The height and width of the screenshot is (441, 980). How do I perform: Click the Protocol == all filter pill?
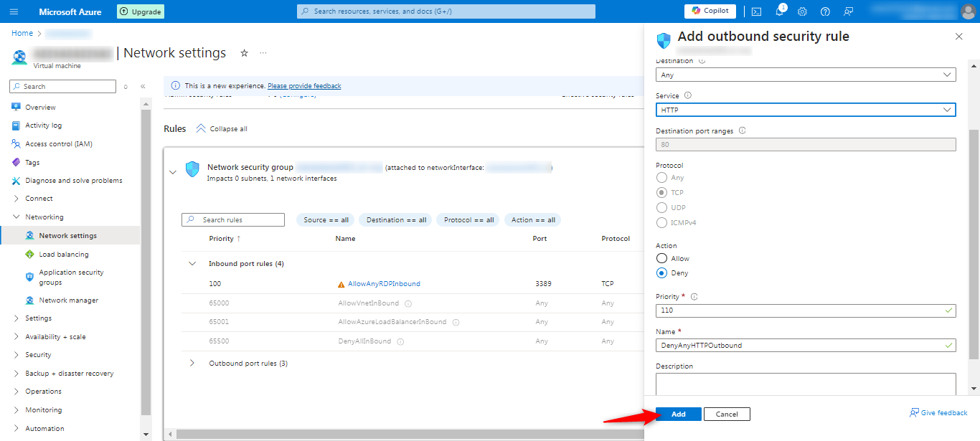(x=468, y=220)
